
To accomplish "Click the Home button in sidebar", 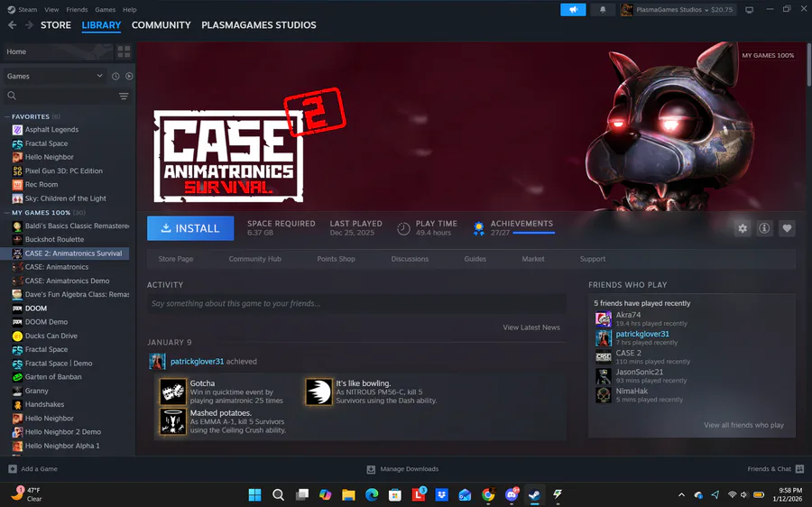I will pyautogui.click(x=57, y=51).
